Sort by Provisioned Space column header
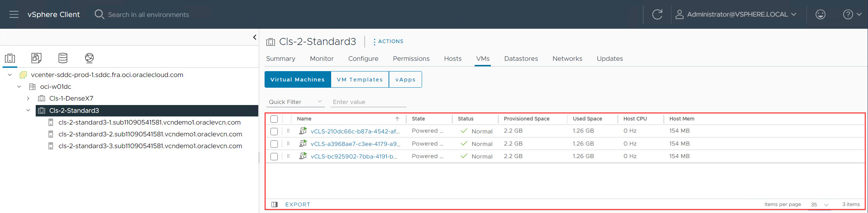This screenshot has width=868, height=213. pos(527,119)
